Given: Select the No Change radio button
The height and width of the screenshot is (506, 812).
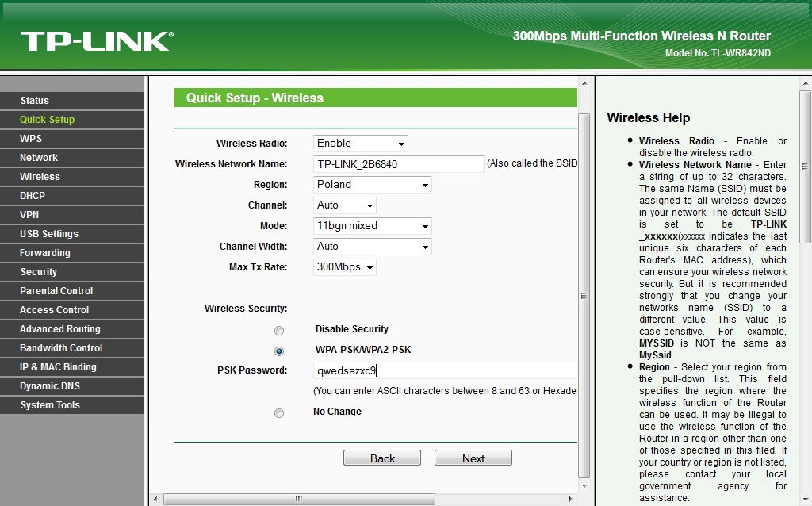Looking at the screenshot, I should 279,412.
